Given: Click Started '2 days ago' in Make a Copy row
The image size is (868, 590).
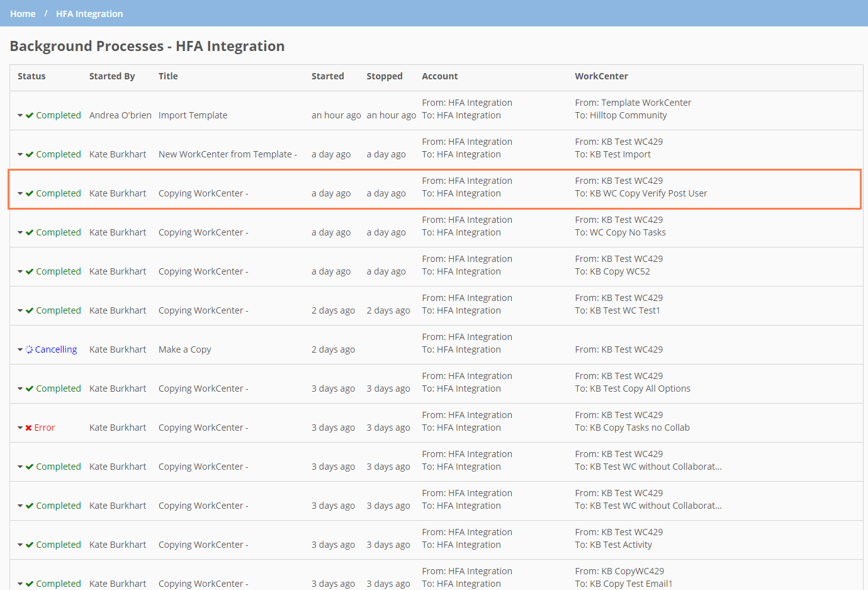Looking at the screenshot, I should 333,349.
